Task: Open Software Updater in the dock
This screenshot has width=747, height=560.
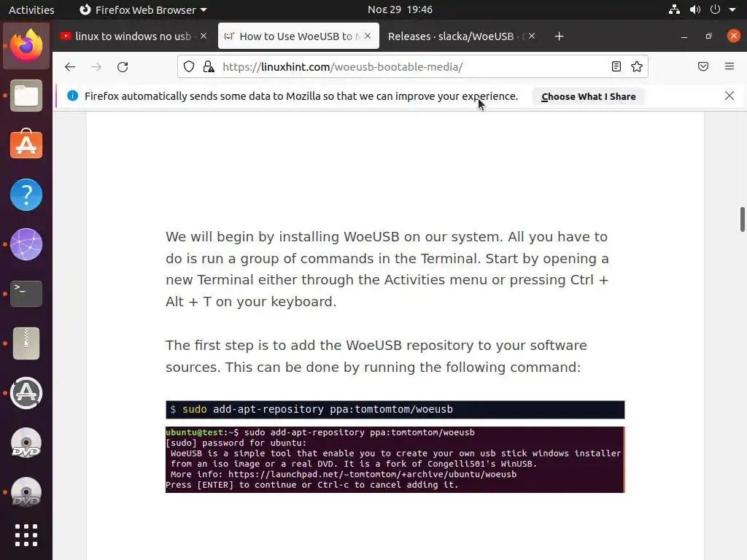Action: pos(26,393)
